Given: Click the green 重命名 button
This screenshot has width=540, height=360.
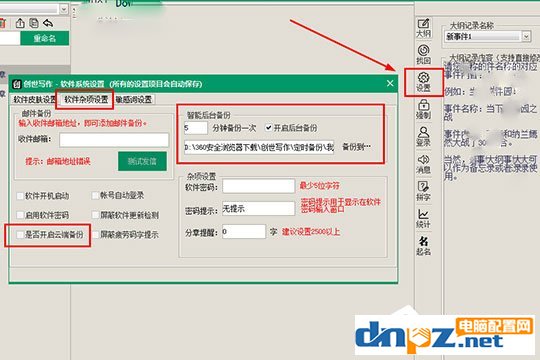Looking at the screenshot, I should click(x=45, y=38).
